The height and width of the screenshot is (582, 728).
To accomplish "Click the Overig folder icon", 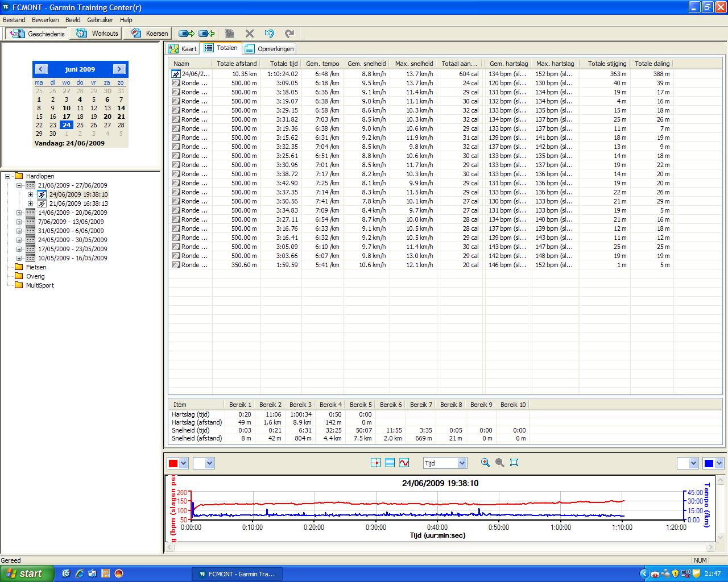I will [x=19, y=276].
